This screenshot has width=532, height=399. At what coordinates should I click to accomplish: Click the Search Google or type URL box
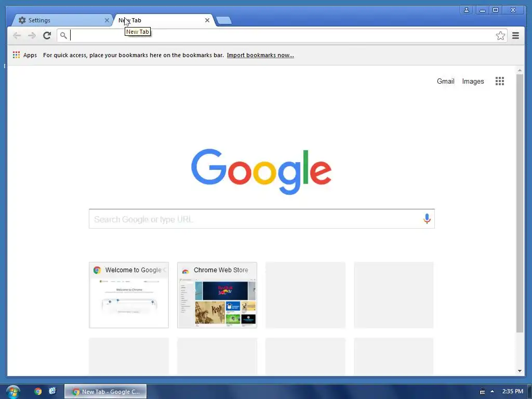(262, 219)
